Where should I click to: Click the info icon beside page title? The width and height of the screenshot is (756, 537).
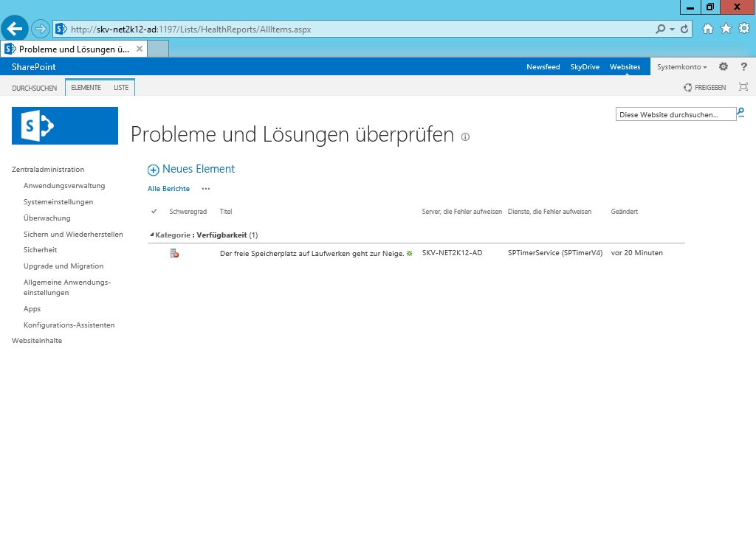465,136
